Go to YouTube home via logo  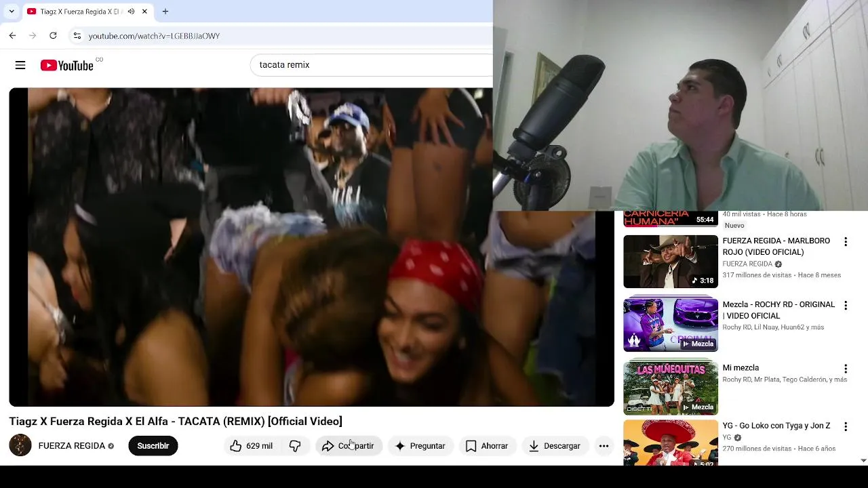(x=66, y=65)
